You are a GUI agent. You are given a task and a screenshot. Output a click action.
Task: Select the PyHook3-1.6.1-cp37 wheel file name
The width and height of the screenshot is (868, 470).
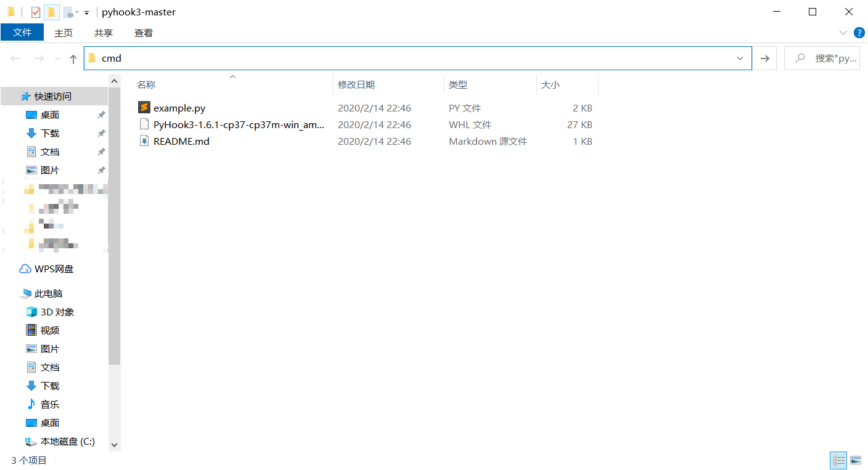click(239, 125)
